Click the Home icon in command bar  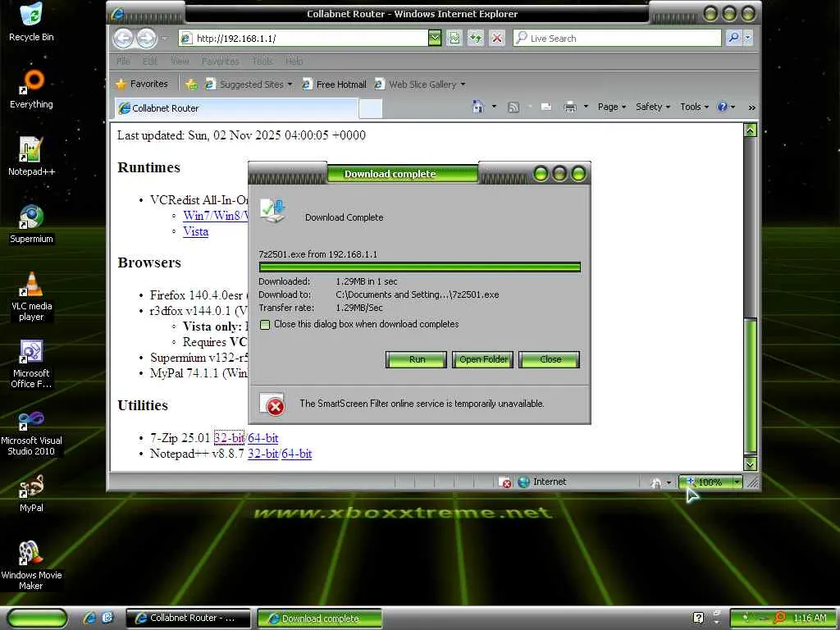(478, 107)
